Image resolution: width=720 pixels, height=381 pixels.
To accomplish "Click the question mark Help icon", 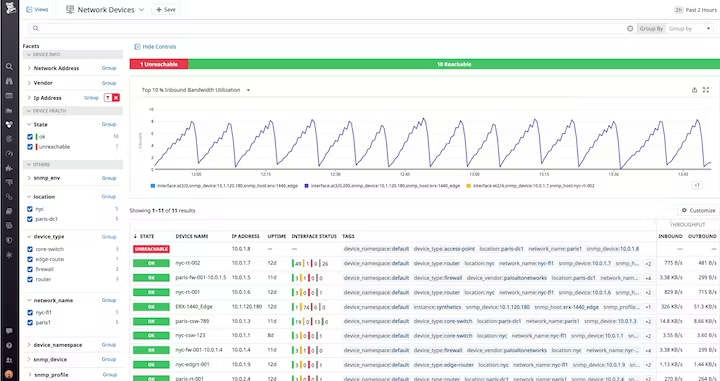I will tap(9, 345).
